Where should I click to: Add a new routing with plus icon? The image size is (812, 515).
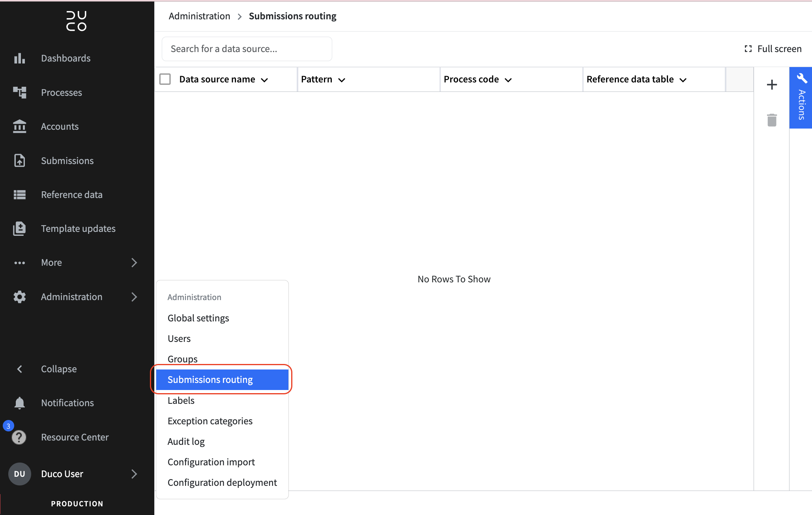tap(772, 85)
